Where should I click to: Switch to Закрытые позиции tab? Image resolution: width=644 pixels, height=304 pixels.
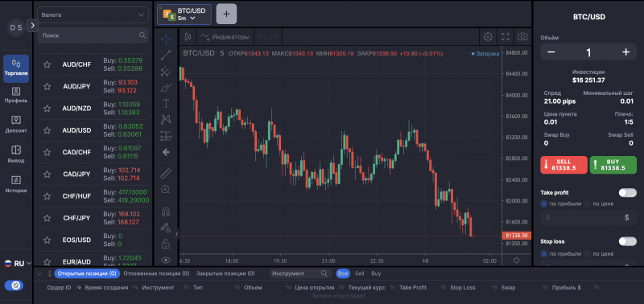[x=225, y=273]
